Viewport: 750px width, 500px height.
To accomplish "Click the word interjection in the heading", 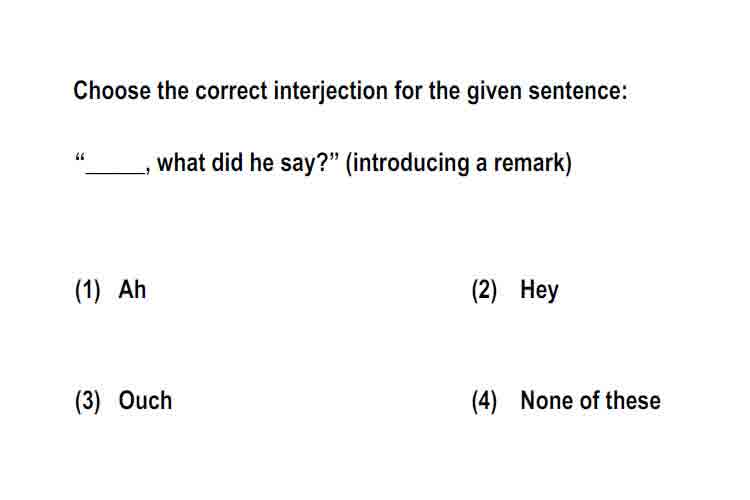I will click(331, 91).
